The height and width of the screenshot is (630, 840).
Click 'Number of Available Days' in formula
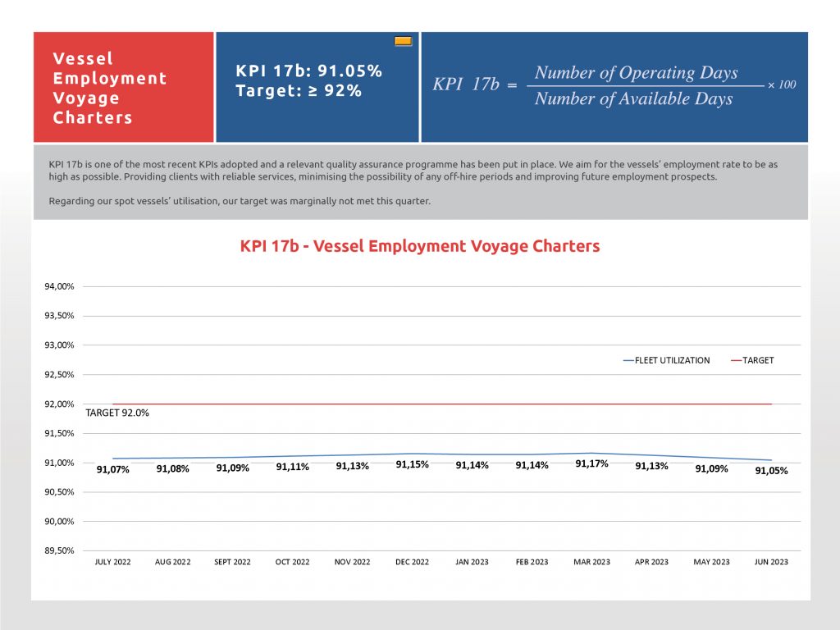coord(633,98)
